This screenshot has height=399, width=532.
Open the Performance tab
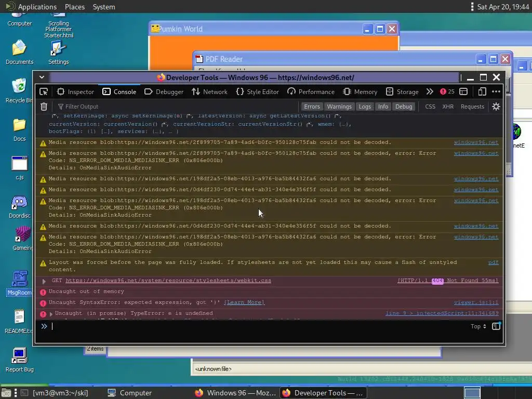pos(311,91)
